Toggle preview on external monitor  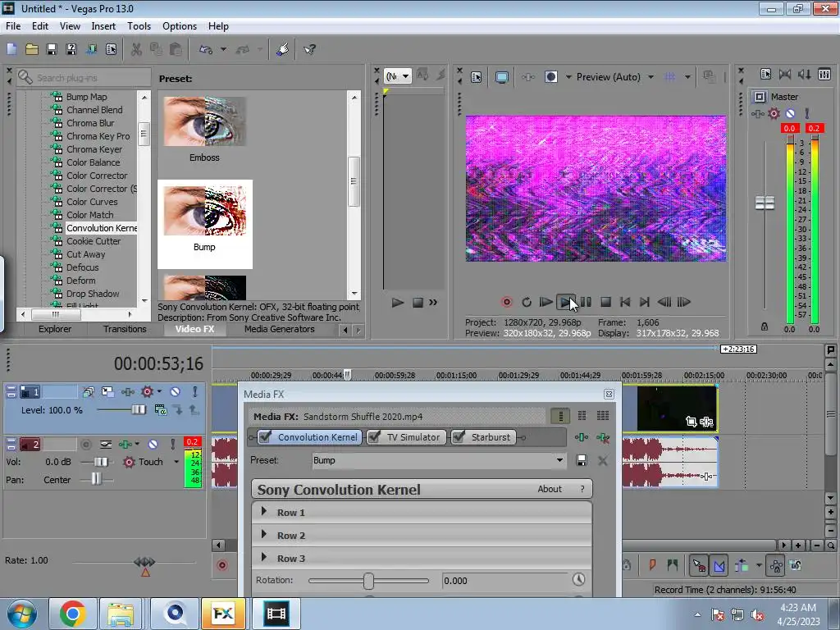pos(501,77)
